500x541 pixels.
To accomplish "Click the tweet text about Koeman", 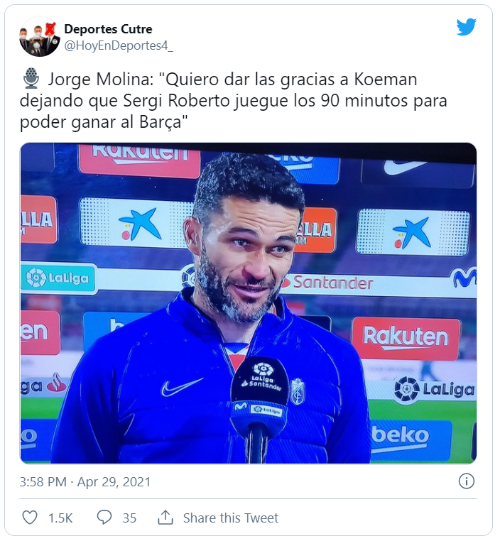I will click(233, 100).
